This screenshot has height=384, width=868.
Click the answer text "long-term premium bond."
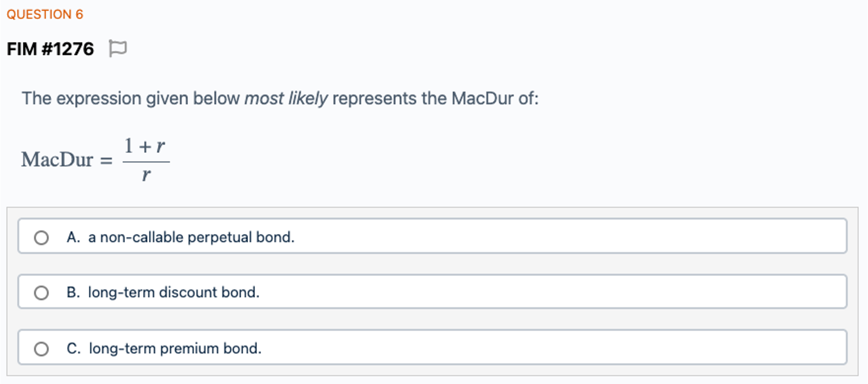pyautogui.click(x=175, y=349)
